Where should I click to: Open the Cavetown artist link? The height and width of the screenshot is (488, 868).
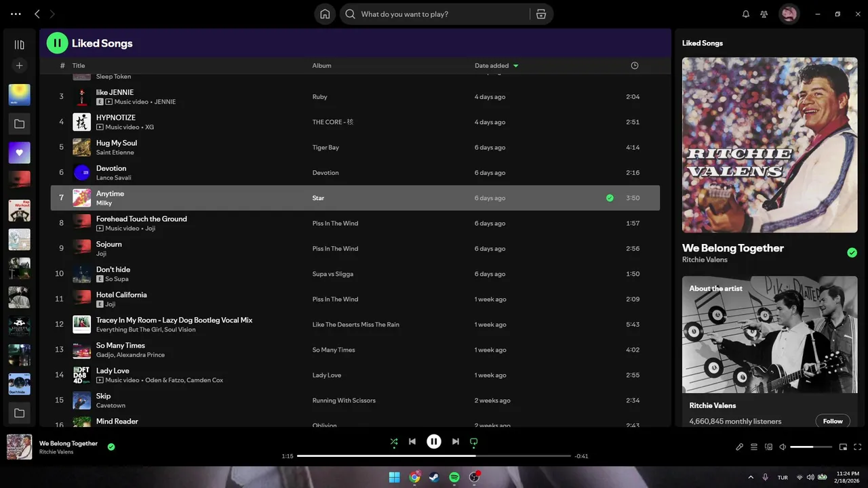[x=111, y=405]
